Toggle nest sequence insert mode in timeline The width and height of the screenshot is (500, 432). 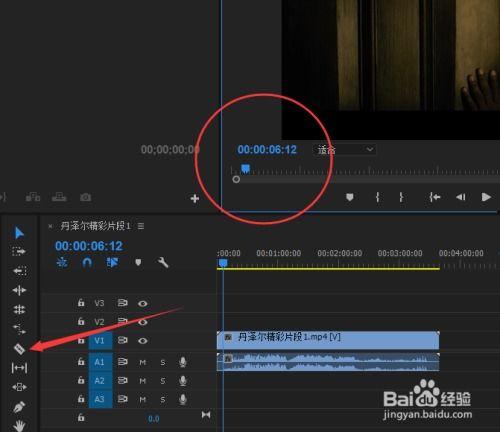(x=62, y=263)
